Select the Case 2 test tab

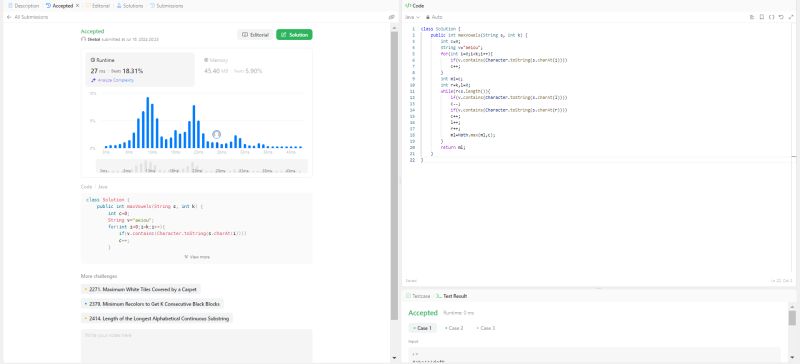click(454, 328)
